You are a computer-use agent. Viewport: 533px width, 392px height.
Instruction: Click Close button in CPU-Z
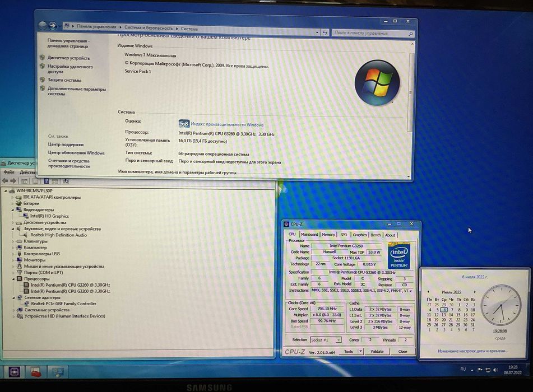(403, 352)
